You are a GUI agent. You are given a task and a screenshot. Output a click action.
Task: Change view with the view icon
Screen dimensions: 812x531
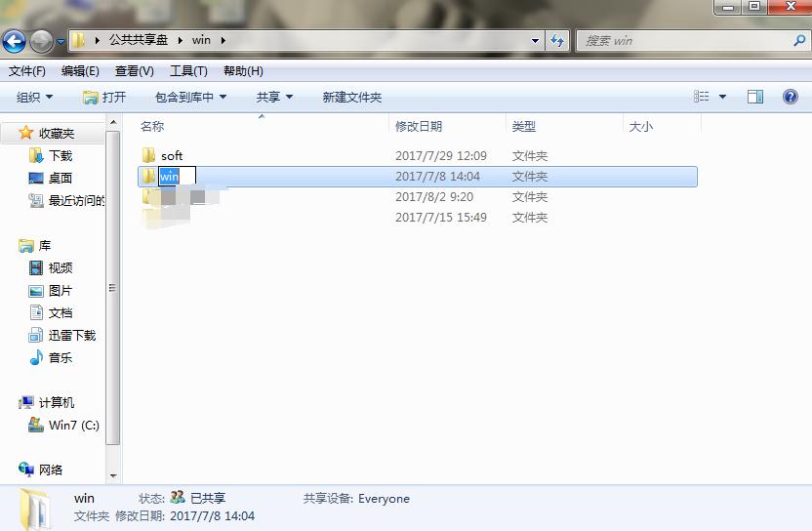pos(701,97)
